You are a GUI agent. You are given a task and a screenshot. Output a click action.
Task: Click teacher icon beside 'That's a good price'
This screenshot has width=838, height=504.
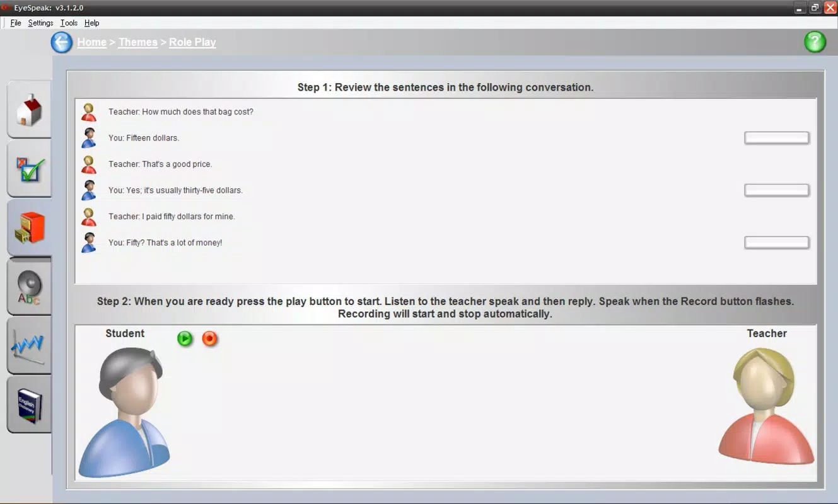(x=89, y=164)
